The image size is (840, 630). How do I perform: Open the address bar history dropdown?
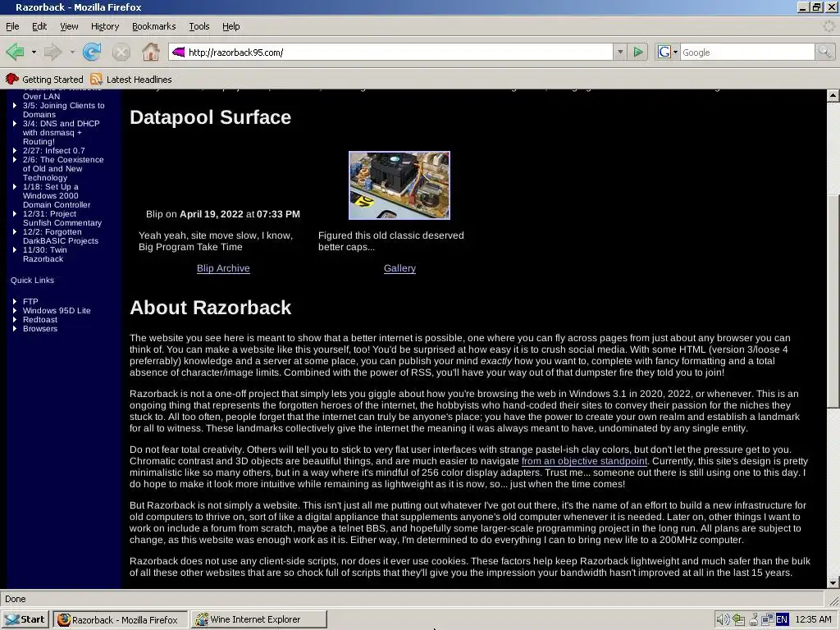[x=620, y=52]
